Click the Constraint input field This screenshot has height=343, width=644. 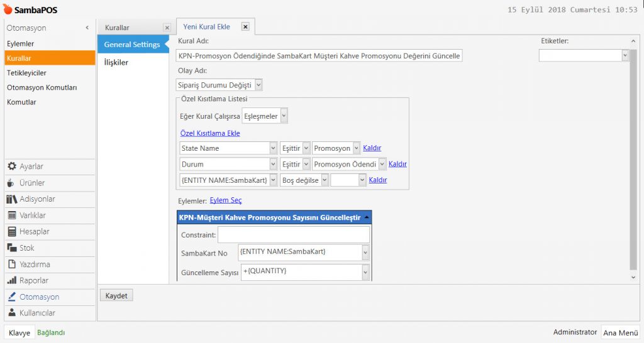293,235
